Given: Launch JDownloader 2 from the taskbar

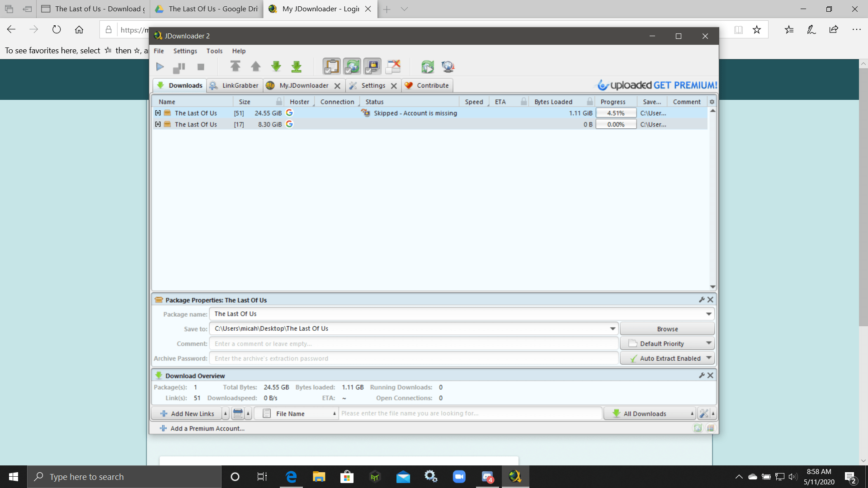Looking at the screenshot, I should click(516, 476).
